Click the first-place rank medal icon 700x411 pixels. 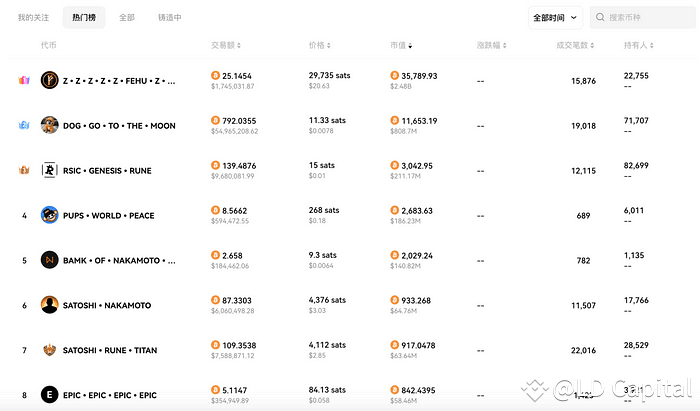point(24,81)
